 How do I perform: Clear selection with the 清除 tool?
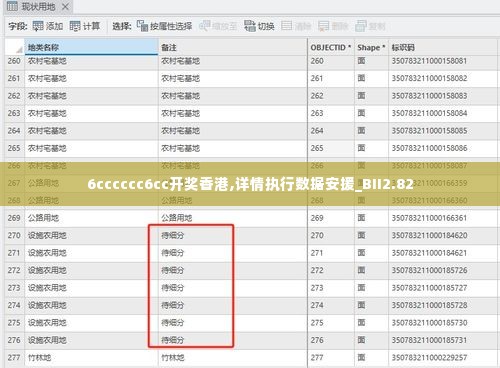296,26
